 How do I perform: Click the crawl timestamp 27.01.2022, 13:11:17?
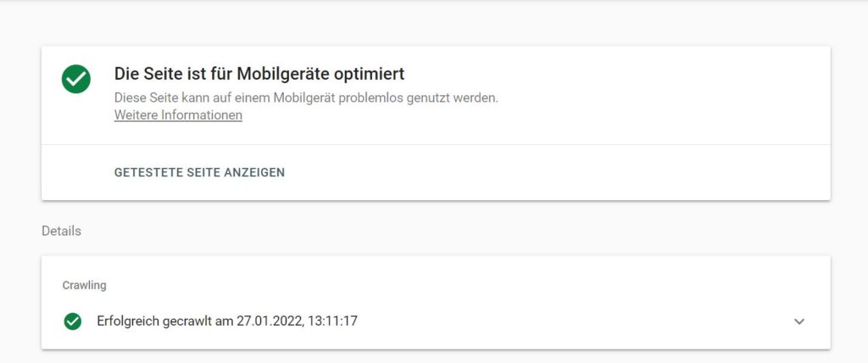pos(298,321)
